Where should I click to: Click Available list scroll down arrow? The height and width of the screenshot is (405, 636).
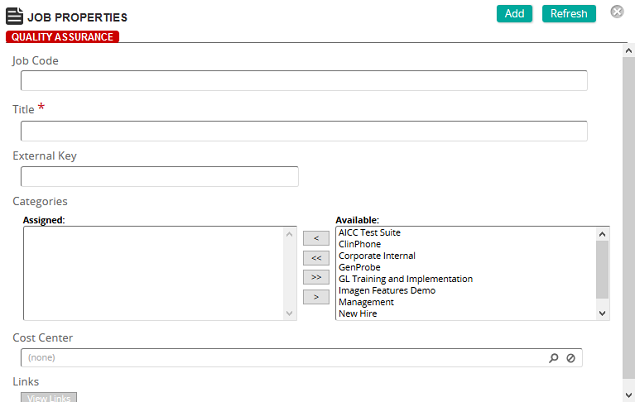click(x=602, y=313)
